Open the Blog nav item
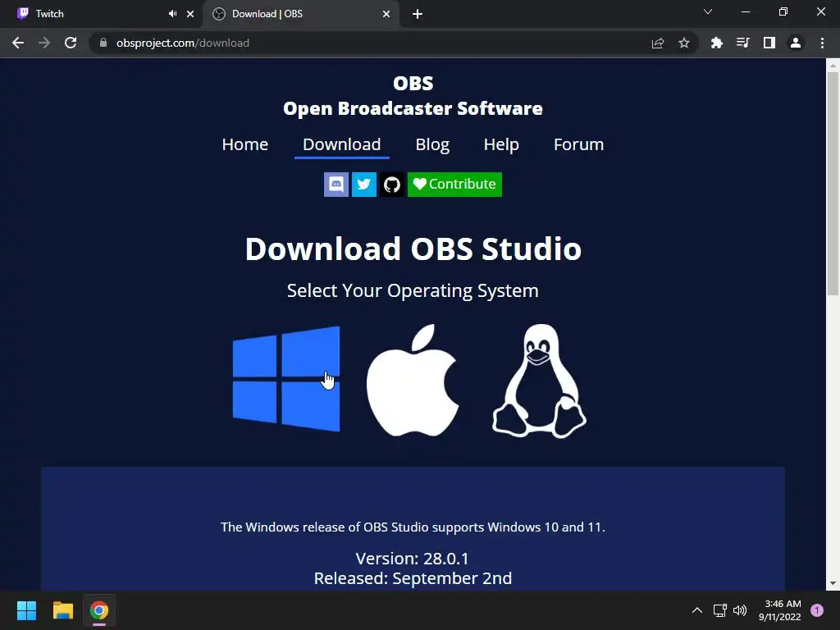840x630 pixels. [432, 144]
